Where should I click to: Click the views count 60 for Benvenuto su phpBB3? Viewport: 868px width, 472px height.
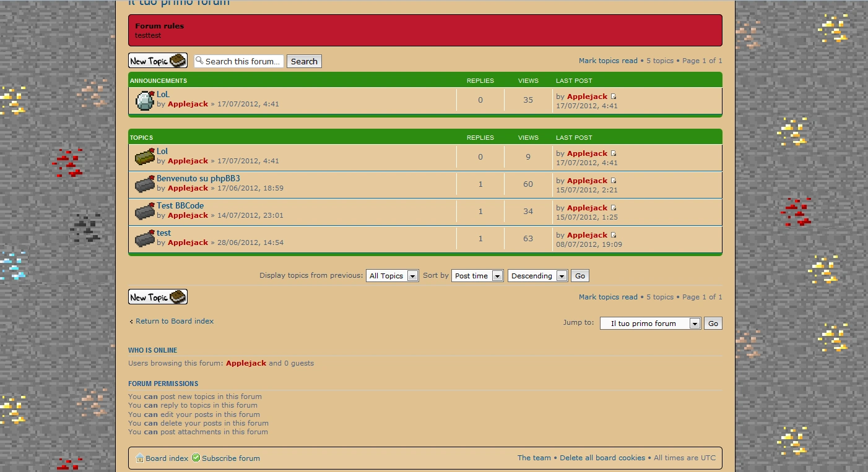click(x=528, y=184)
